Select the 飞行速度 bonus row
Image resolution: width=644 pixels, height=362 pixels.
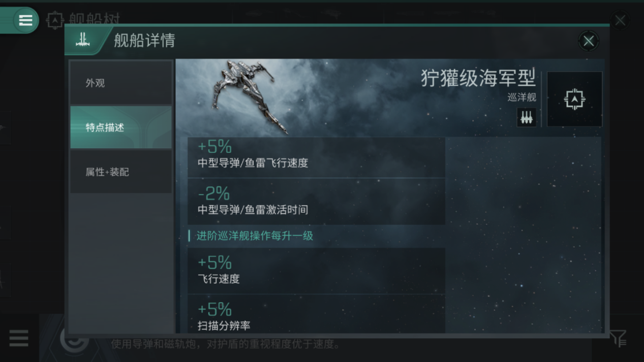point(316,271)
